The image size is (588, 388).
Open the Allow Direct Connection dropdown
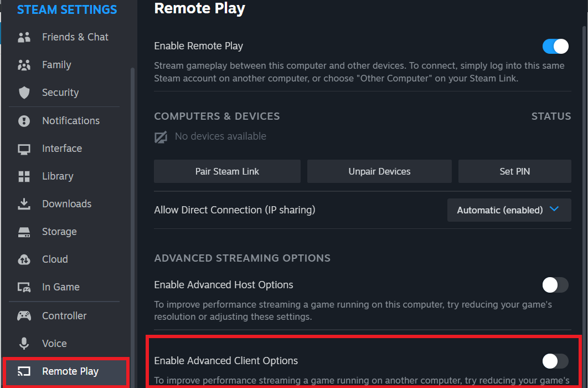coord(508,210)
